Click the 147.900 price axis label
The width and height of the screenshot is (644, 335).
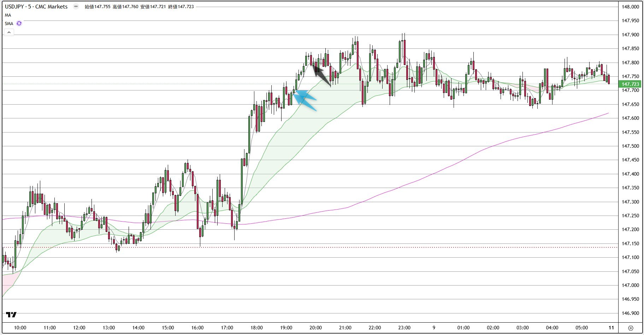pyautogui.click(x=630, y=35)
